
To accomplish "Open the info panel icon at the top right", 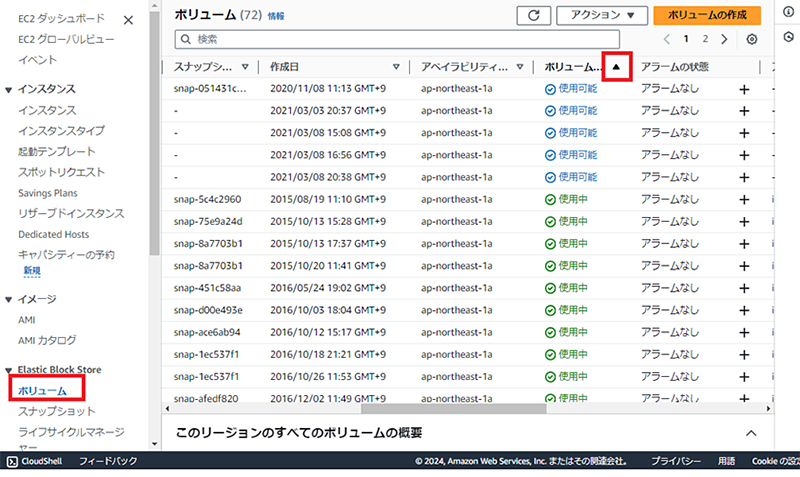I will coord(788,12).
